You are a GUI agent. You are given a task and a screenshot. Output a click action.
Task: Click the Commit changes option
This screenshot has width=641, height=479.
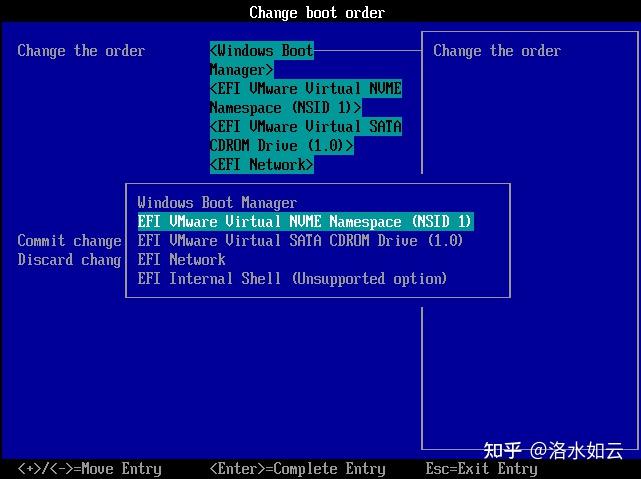click(69, 241)
